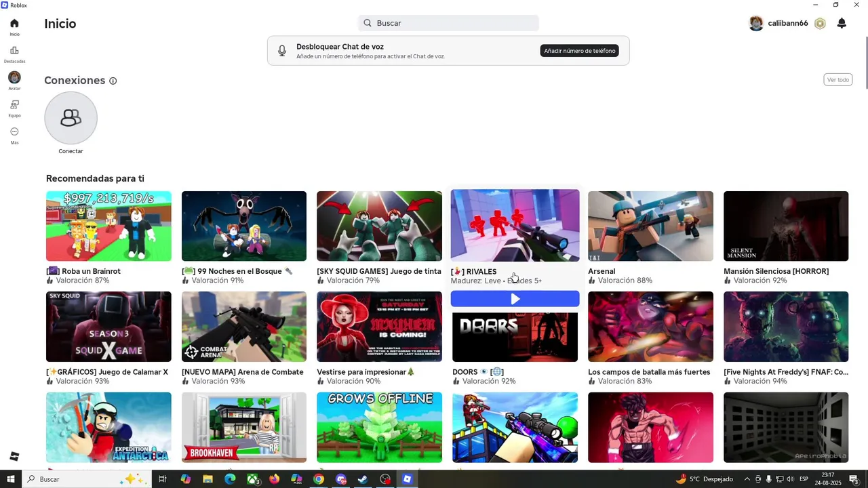This screenshot has width=868, height=488.
Task: Open SKY SQUID GAMES Juego de tinta thumbnail
Action: tap(379, 226)
